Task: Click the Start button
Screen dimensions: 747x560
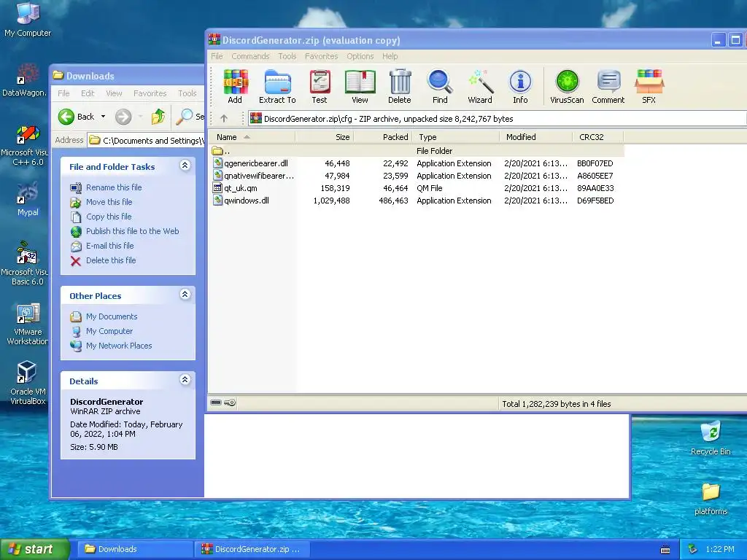Action: (35, 549)
